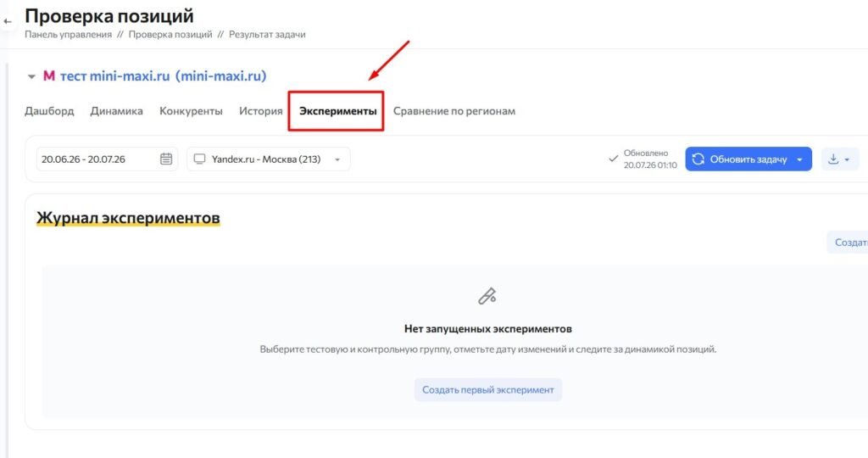Open the Динамика tab

pyautogui.click(x=116, y=111)
